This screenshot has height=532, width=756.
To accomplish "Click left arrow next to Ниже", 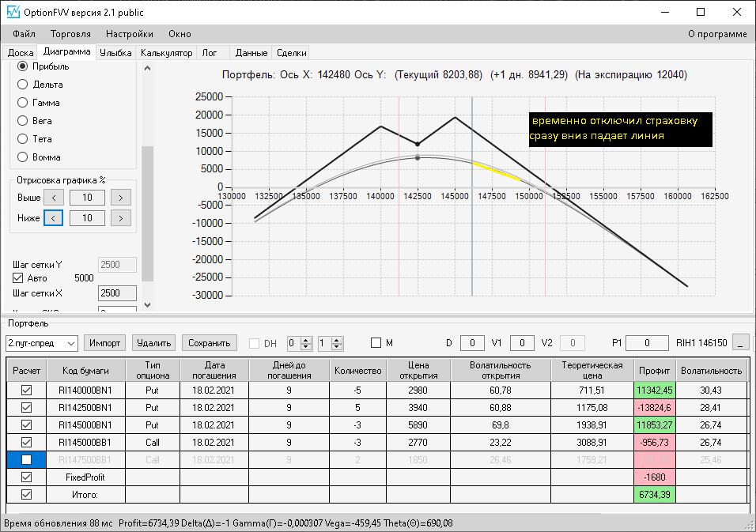I will [x=54, y=218].
